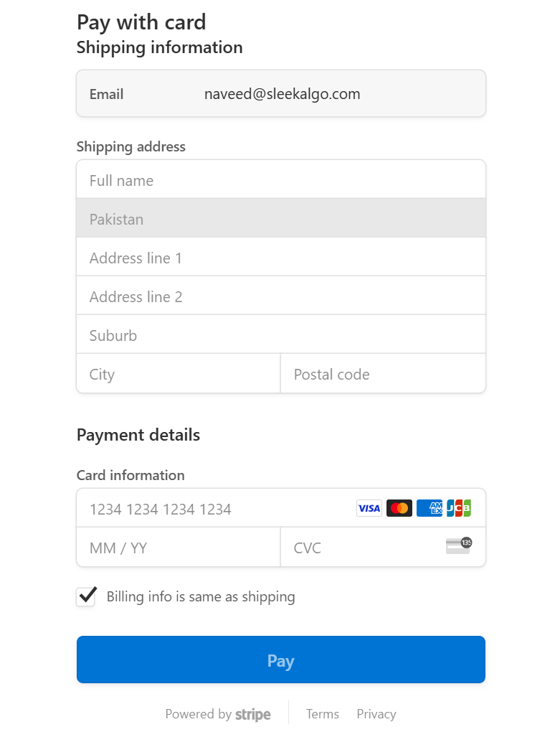Open the Terms link

322,714
